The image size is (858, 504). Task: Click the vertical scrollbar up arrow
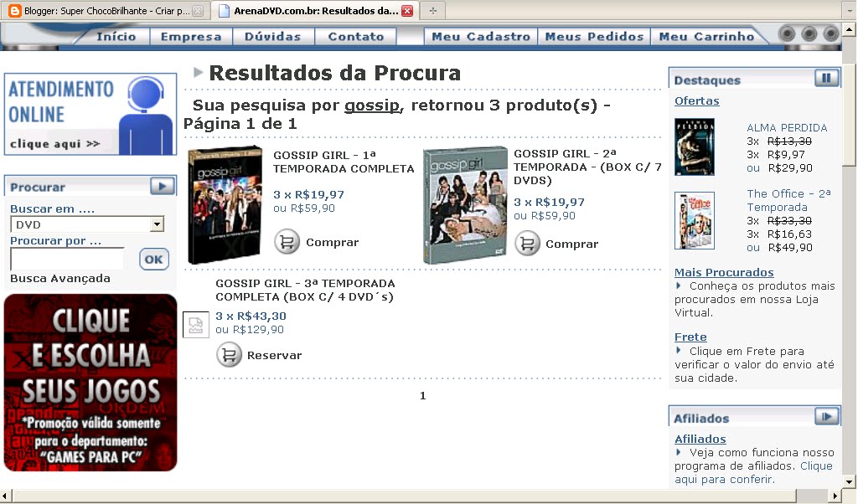pyautogui.click(x=850, y=28)
